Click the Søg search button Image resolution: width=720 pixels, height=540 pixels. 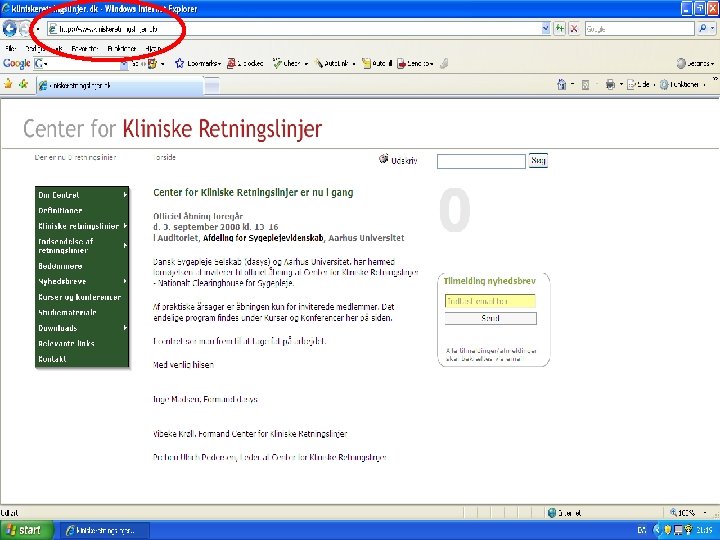click(x=538, y=160)
